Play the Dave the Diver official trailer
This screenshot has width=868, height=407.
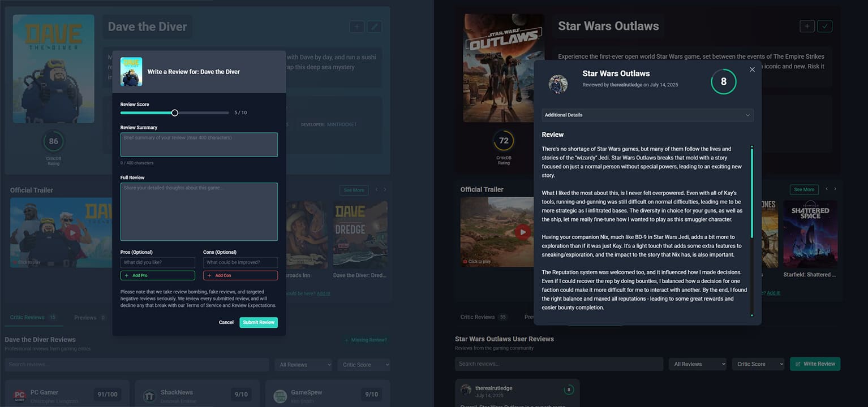[x=72, y=232]
